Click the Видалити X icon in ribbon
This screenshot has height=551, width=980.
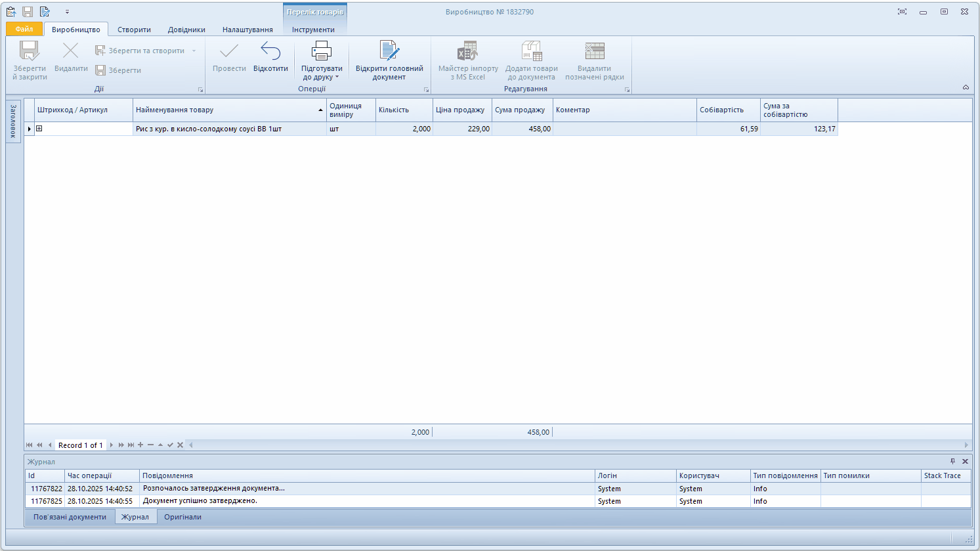click(70, 51)
